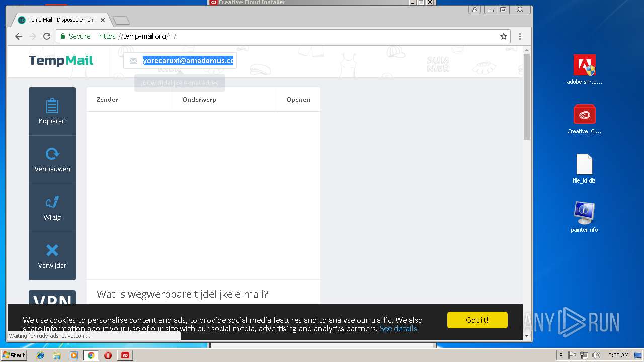Select file_id.diz desktop file
644x362 pixels.
[x=584, y=168]
